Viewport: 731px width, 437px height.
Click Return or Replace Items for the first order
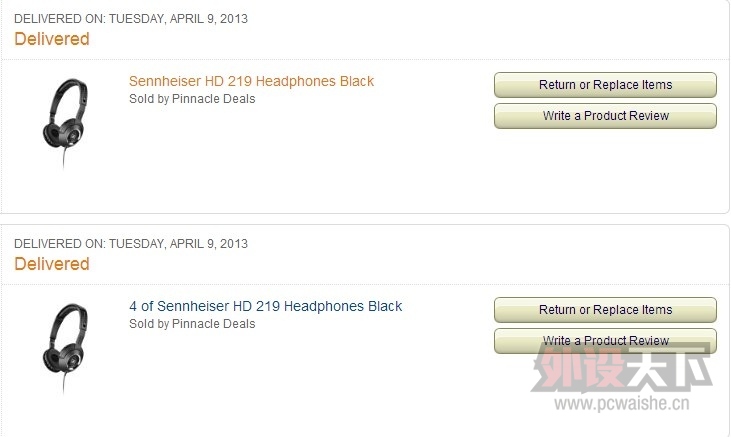coord(605,85)
